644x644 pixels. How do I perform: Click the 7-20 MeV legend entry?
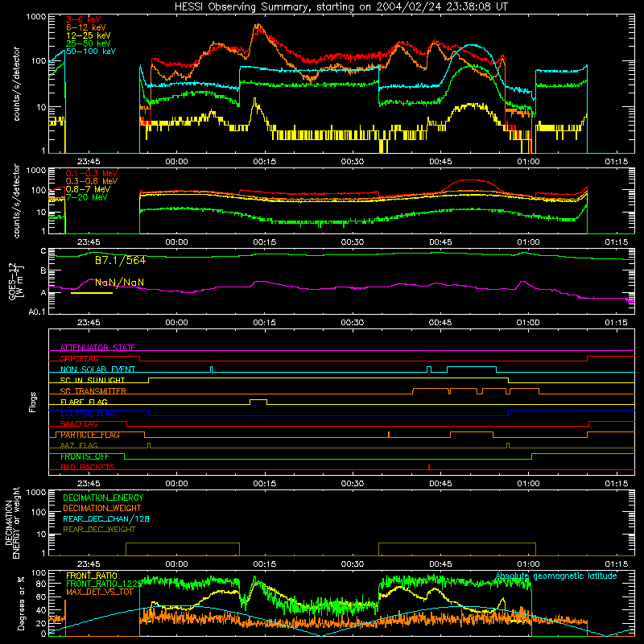coord(87,197)
